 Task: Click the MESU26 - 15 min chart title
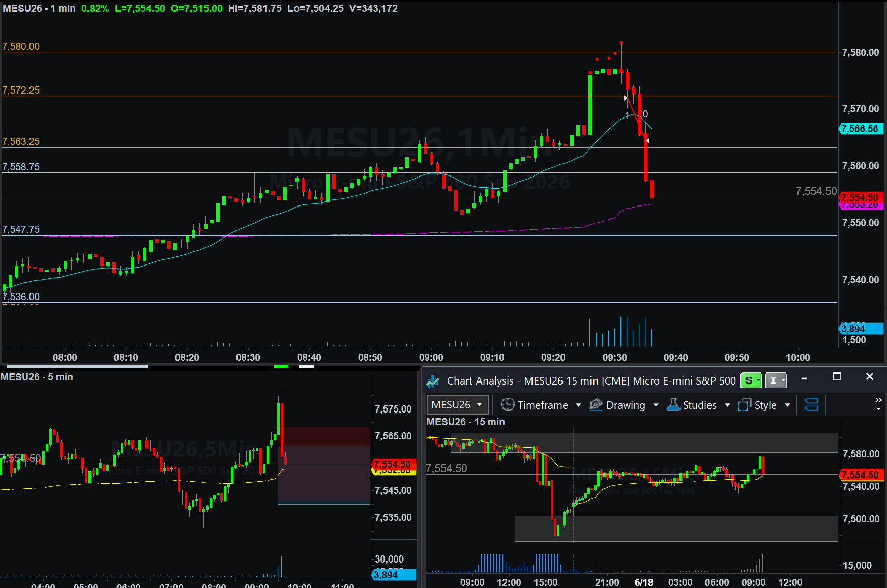click(x=465, y=422)
